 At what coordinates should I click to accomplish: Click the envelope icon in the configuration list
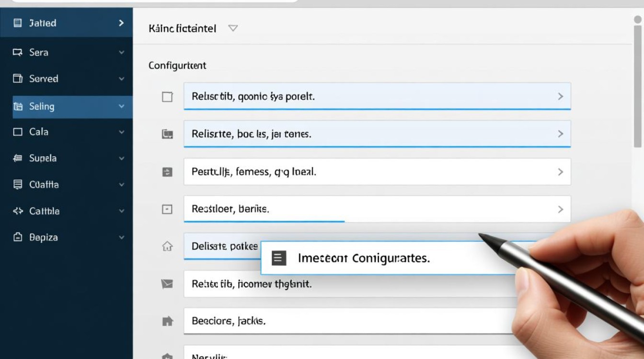[167, 284]
